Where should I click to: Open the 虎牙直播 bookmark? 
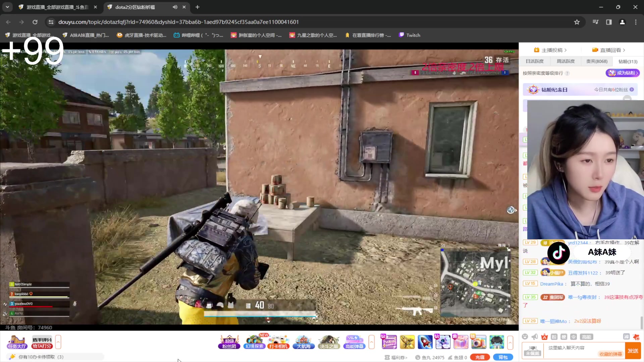[x=141, y=35]
